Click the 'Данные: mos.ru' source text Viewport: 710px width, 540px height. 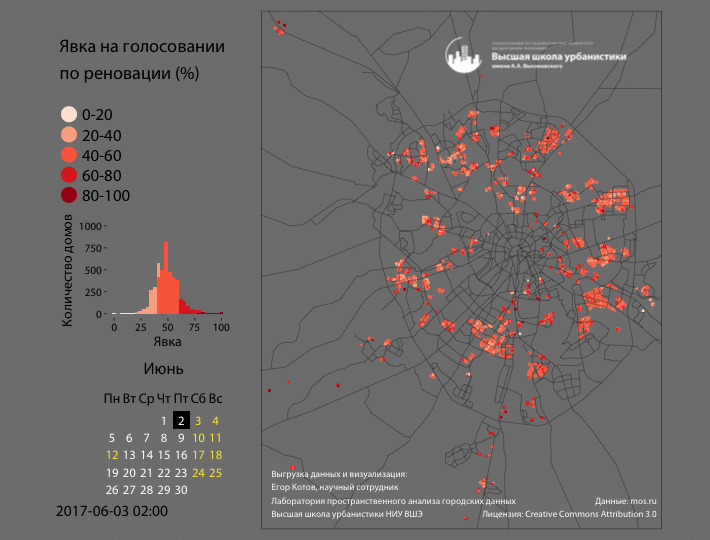(x=626, y=501)
